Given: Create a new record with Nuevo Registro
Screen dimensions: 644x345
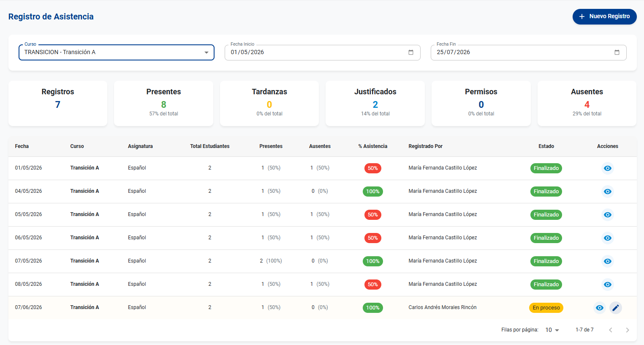Looking at the screenshot, I should coord(604,16).
